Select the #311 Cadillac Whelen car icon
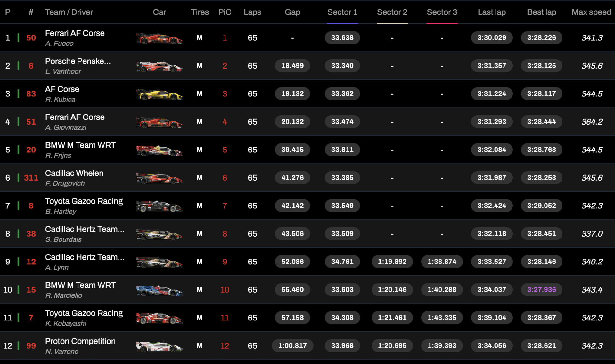 coord(159,178)
